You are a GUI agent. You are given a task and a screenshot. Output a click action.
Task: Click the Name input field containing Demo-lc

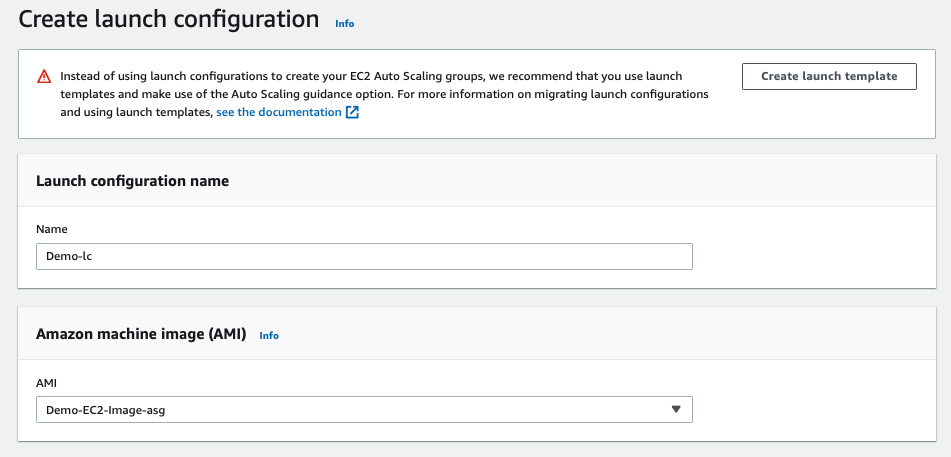click(364, 256)
